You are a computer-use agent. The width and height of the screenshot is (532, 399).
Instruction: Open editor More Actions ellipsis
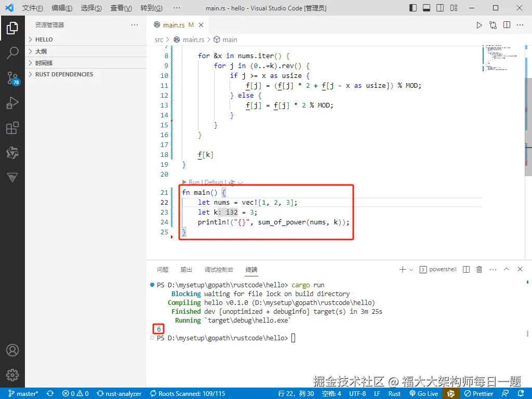(x=520, y=25)
